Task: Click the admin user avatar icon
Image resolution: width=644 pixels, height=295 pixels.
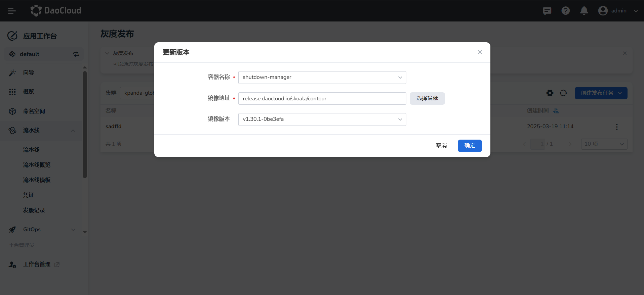Action: [x=603, y=11]
